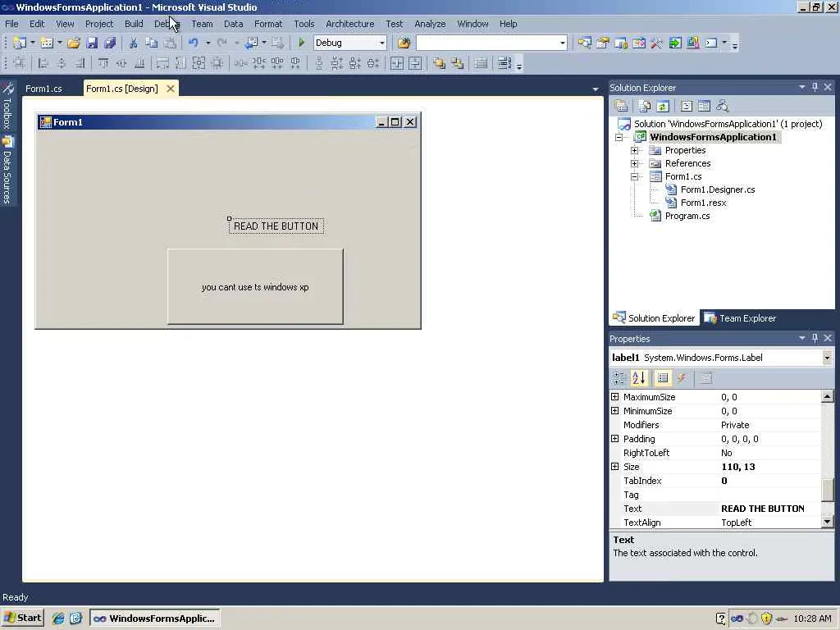The width and height of the screenshot is (840, 630).
Task: Click the Undo arrow icon
Action: click(193, 43)
